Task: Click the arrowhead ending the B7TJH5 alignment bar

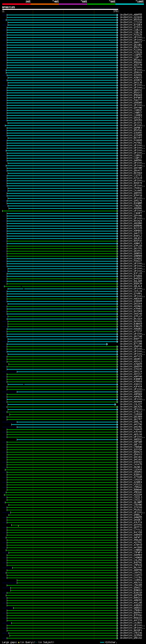Action: click(x=107, y=344)
